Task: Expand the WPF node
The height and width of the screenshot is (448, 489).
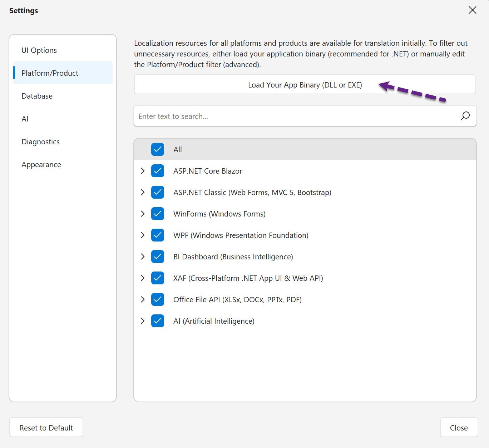Action: coord(143,235)
